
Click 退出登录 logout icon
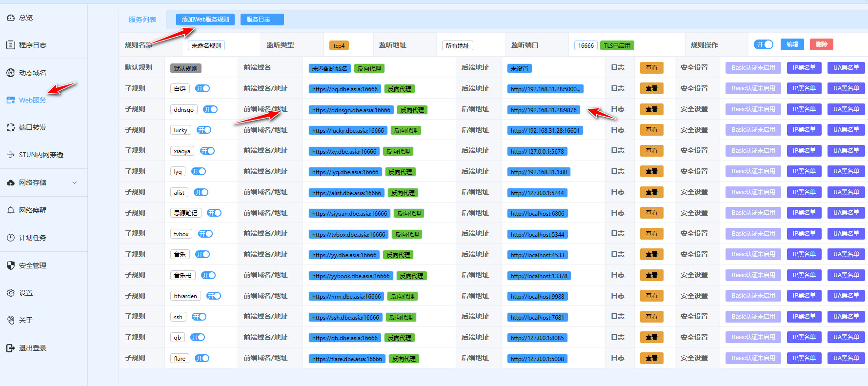coord(11,348)
